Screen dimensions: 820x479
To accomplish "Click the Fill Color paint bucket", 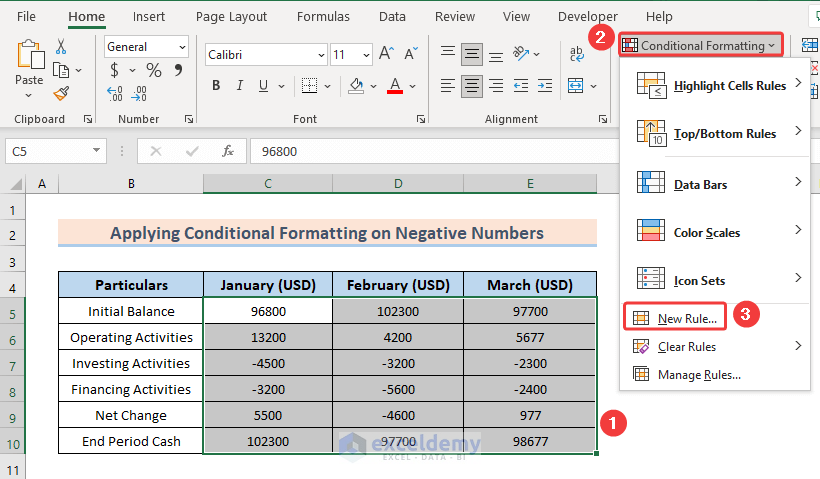I will pos(356,86).
